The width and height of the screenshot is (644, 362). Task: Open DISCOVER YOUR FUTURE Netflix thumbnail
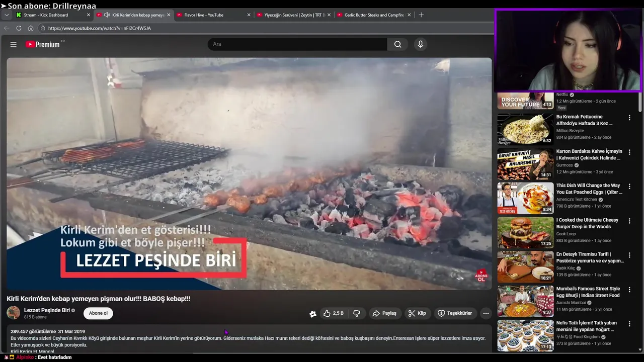[525, 101]
